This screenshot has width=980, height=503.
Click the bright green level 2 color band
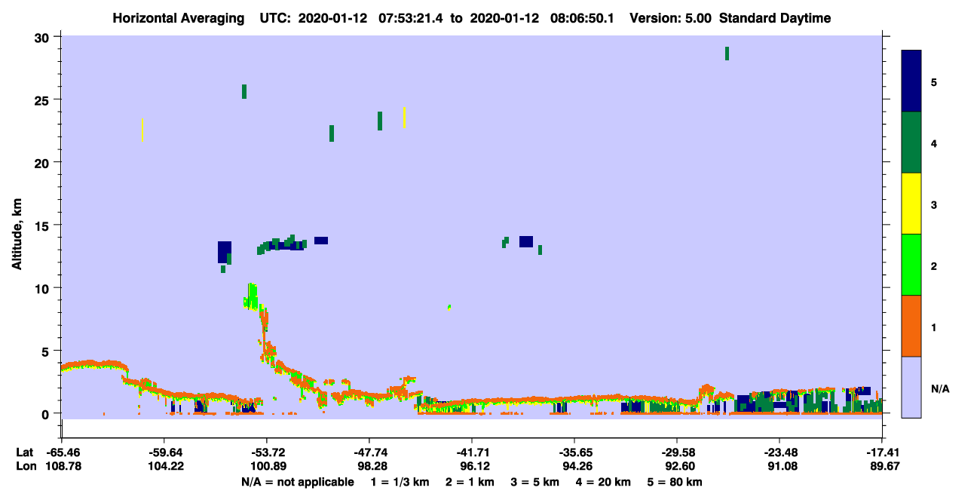pos(911,265)
